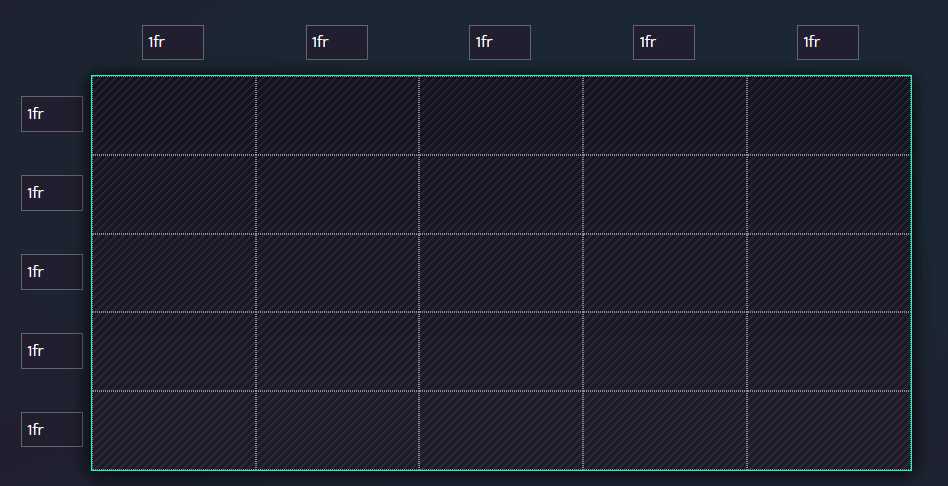This screenshot has height=486, width=948.
Task: Select grid cell in row two, column four
Action: click(x=665, y=195)
